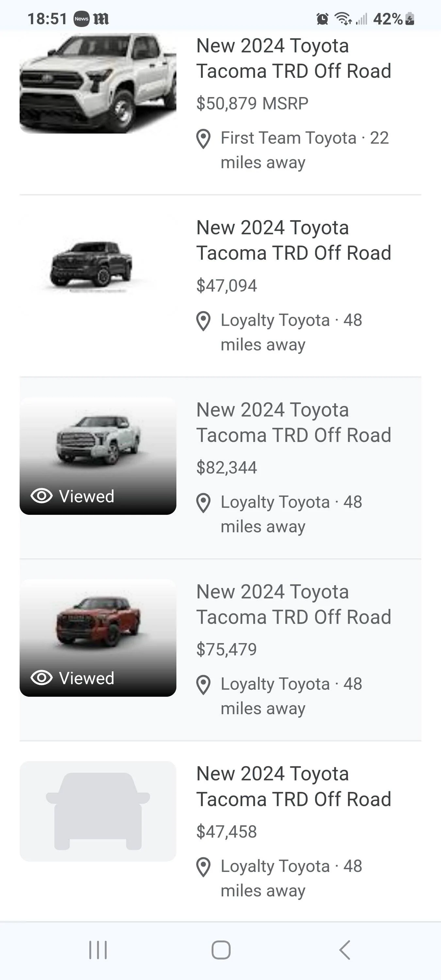Open the $47,458 Tacoma listing
This screenshot has height=980, width=441.
[x=293, y=786]
